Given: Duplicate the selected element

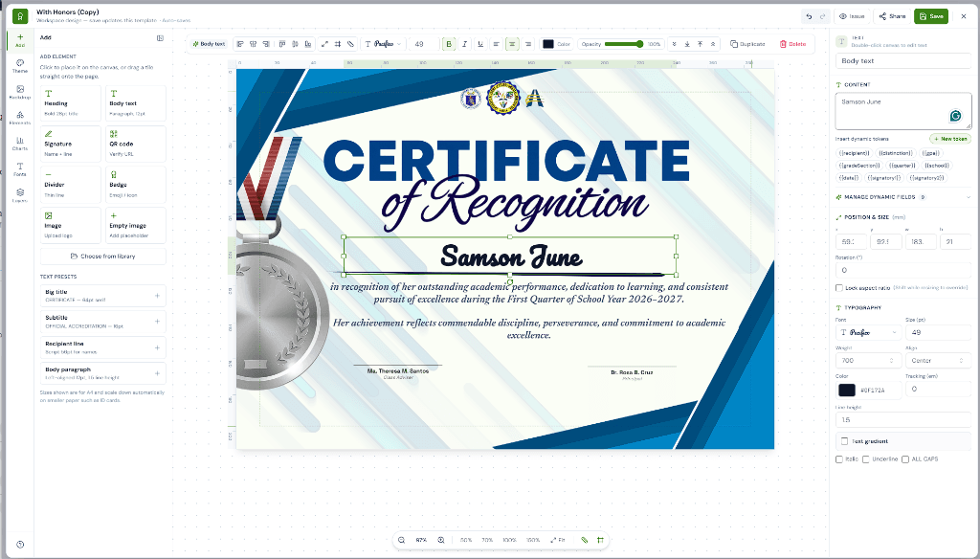Looking at the screenshot, I should pos(747,44).
